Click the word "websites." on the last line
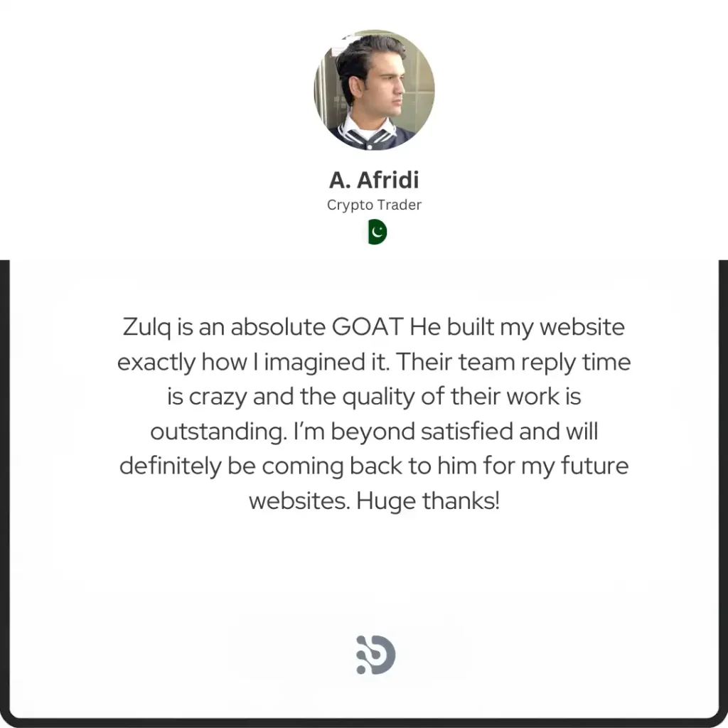Image resolution: width=728 pixels, height=728 pixels. [x=299, y=501]
